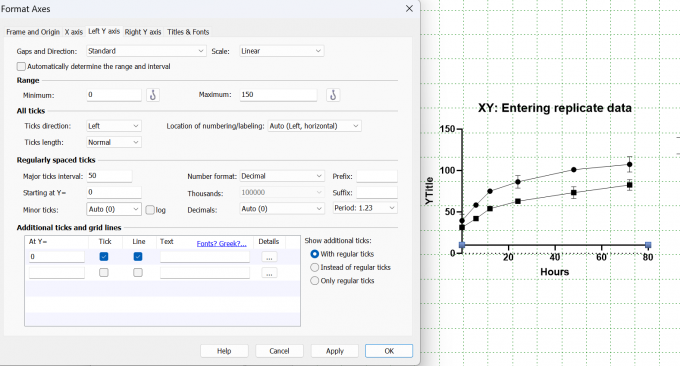Select the YTitle axis label on graph
680x366 pixels.
(x=429, y=191)
